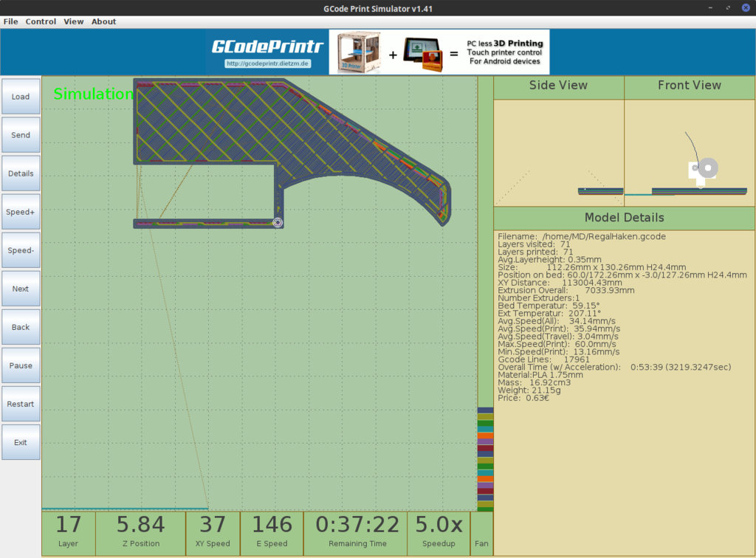756x558 pixels.
Task: Open the About menu
Action: [x=104, y=21]
